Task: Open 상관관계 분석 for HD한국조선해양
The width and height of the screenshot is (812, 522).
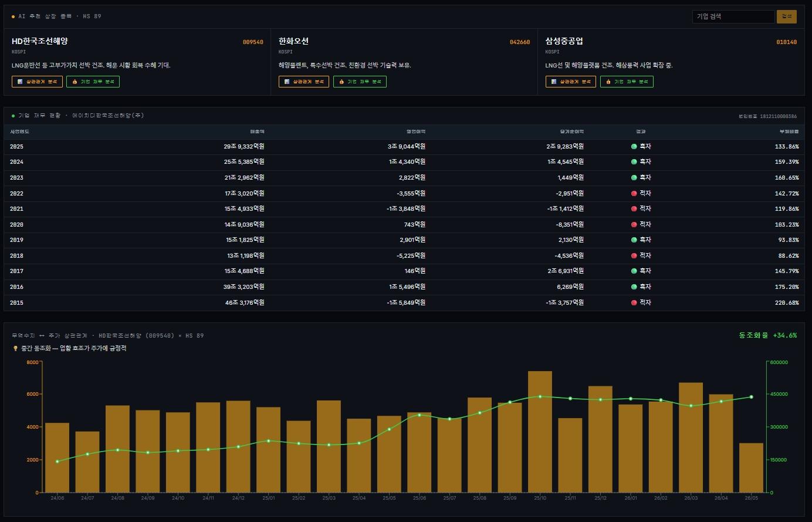Action: click(37, 82)
